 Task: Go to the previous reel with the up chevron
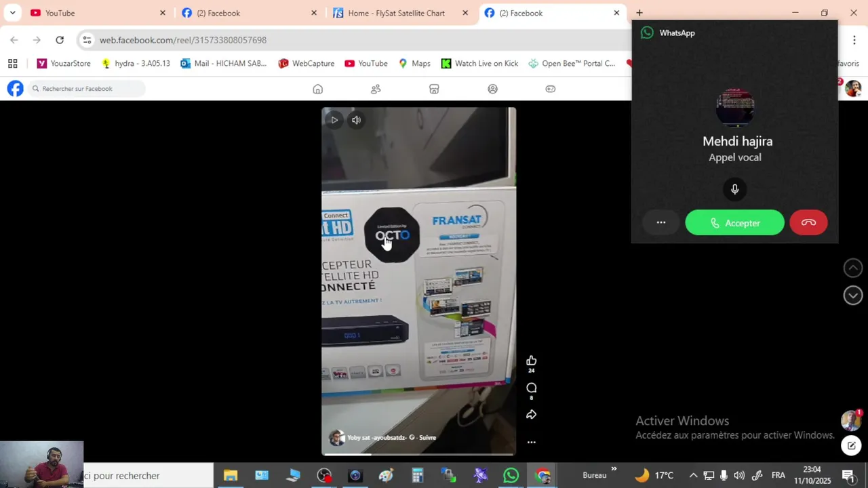coord(853,268)
